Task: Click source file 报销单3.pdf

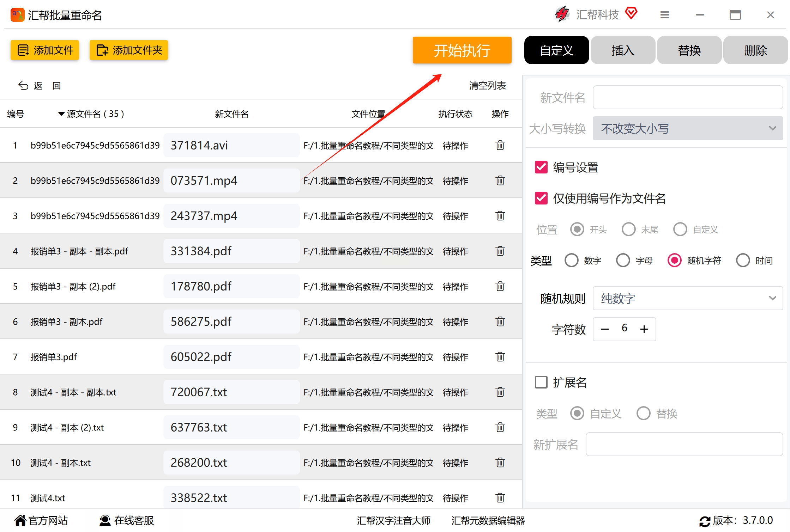Action: 54,357
